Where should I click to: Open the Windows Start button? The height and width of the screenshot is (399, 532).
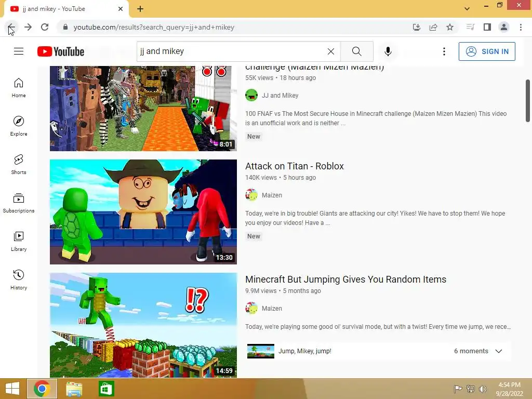pos(12,389)
